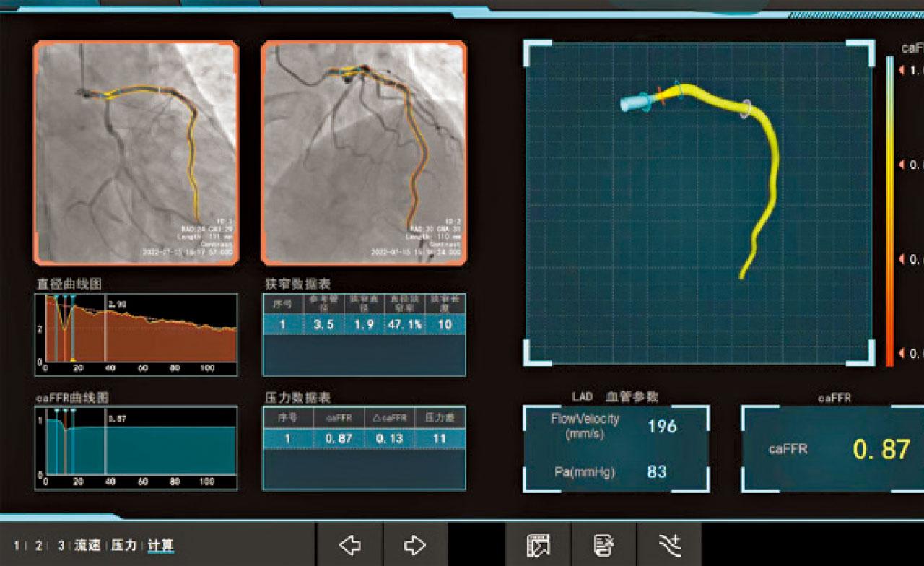The image size is (924, 566).
Task: Select row 1 in the 压力数据表 table
Action: point(364,438)
